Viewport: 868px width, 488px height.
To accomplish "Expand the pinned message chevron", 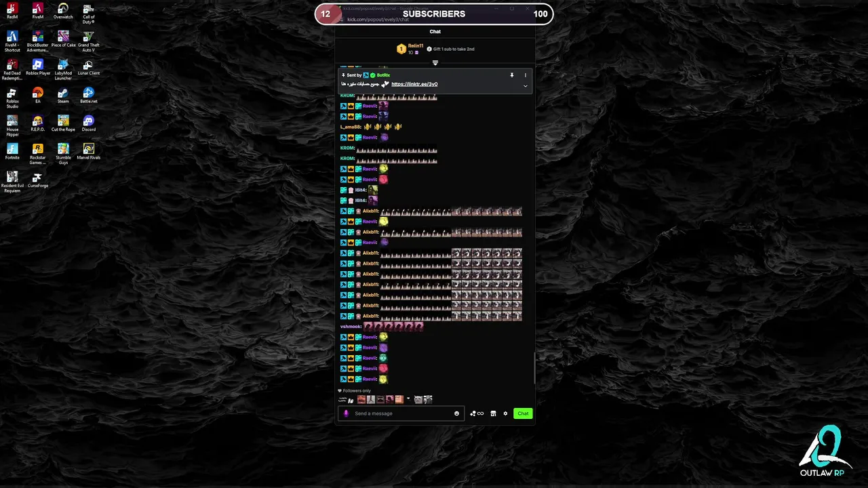I will click(x=525, y=86).
